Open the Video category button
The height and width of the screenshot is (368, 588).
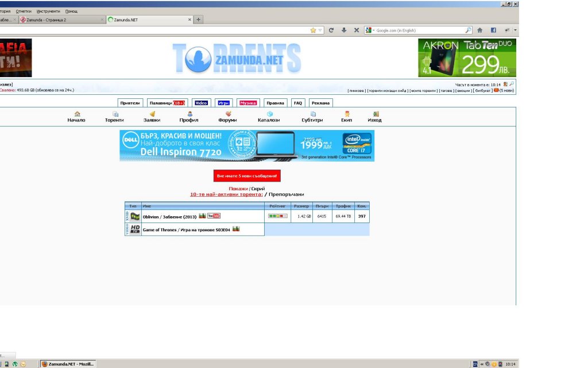(x=201, y=103)
